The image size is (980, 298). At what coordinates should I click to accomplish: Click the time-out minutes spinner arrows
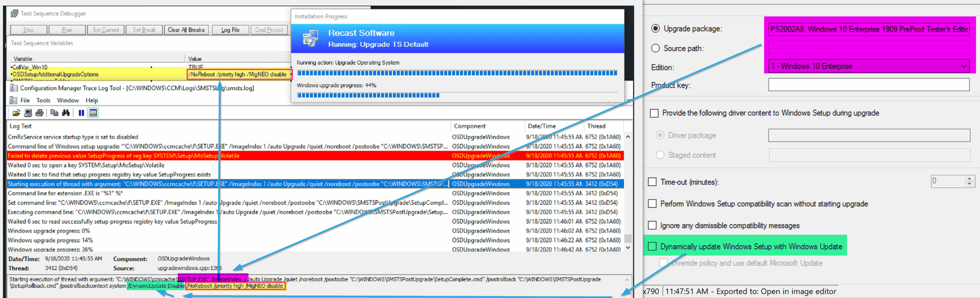pyautogui.click(x=969, y=181)
